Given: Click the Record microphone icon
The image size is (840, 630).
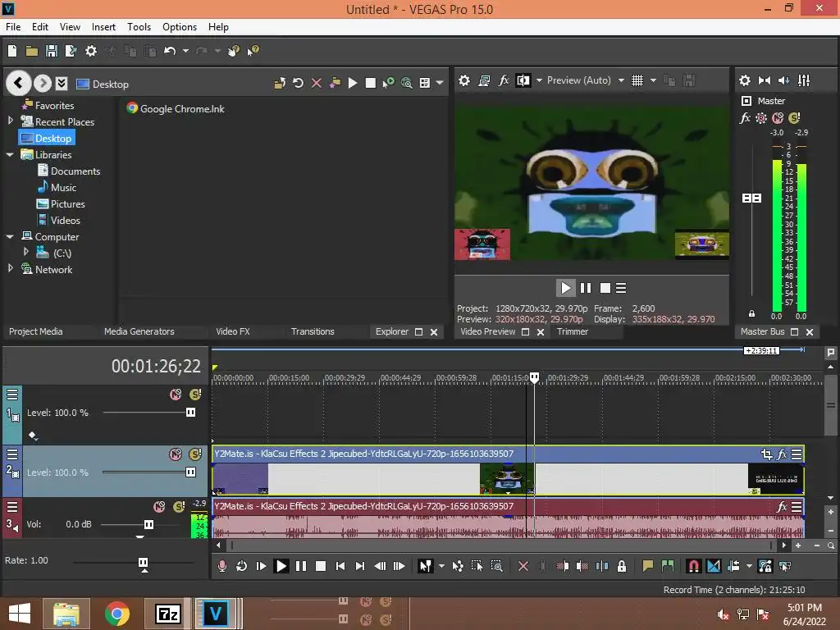Looking at the screenshot, I should [221, 566].
